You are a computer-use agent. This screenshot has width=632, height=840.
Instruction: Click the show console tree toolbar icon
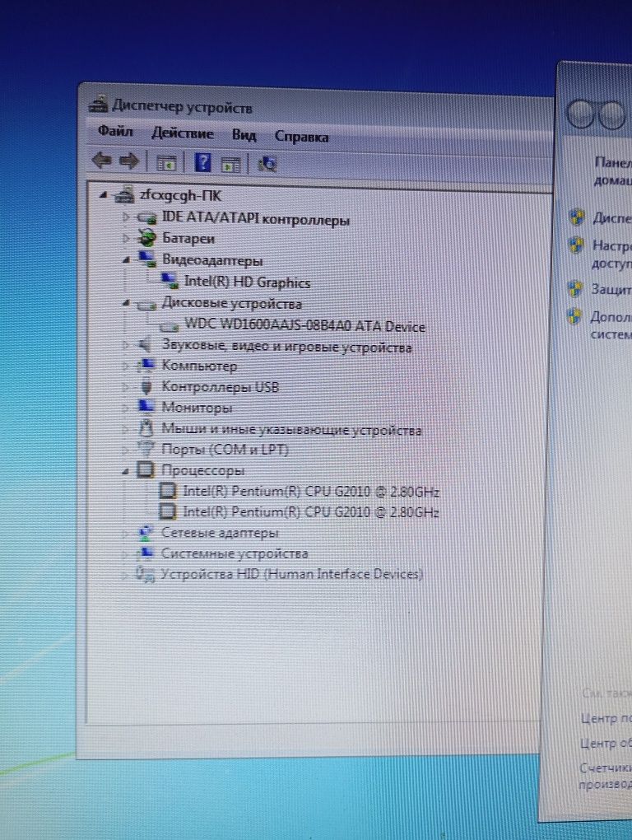[x=166, y=163]
